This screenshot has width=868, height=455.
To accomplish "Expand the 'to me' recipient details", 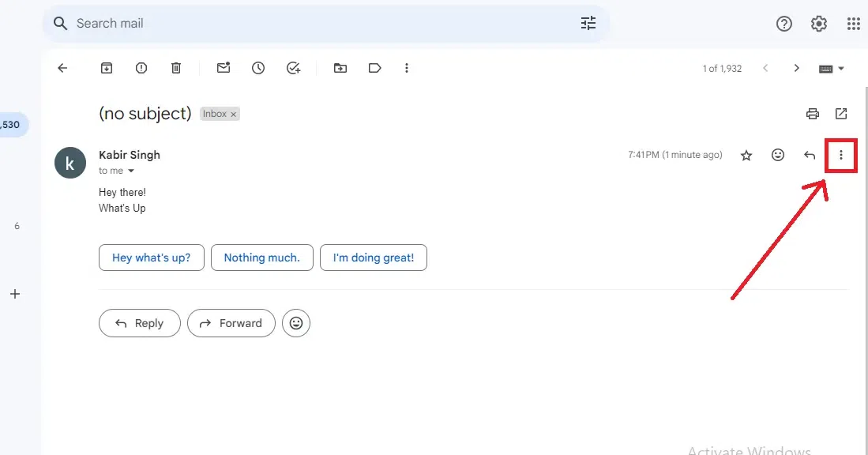I will point(131,171).
